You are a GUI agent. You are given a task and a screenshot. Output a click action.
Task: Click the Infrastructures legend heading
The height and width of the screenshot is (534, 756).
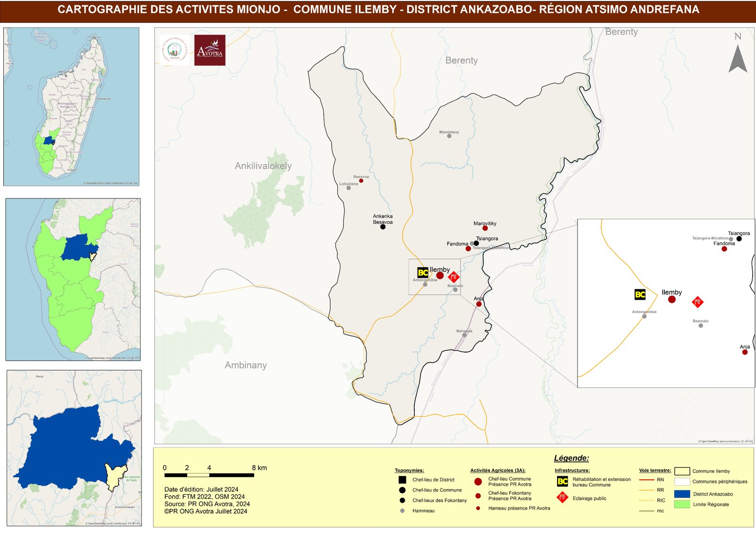[572, 470]
